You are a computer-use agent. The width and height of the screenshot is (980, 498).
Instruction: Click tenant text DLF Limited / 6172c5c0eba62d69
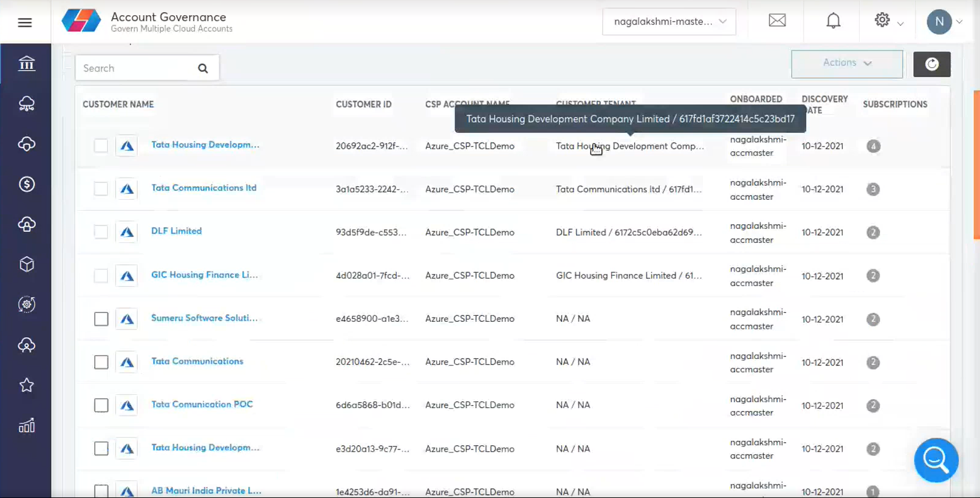pyautogui.click(x=629, y=232)
